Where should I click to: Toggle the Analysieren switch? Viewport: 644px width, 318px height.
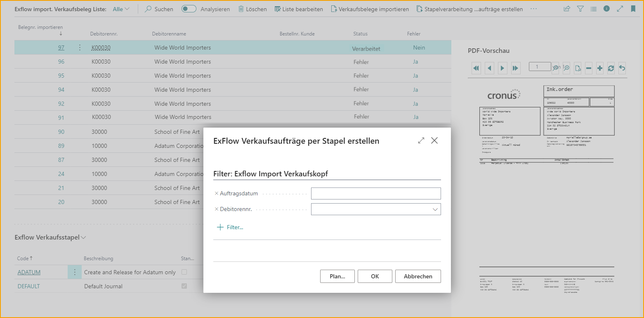tap(189, 9)
